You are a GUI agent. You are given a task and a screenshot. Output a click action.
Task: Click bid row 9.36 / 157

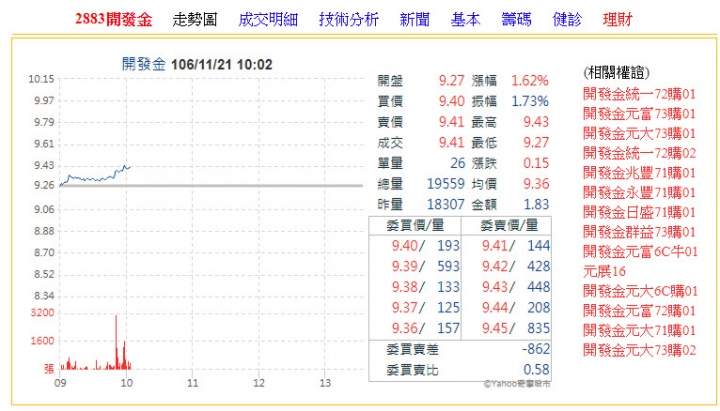coord(425,328)
